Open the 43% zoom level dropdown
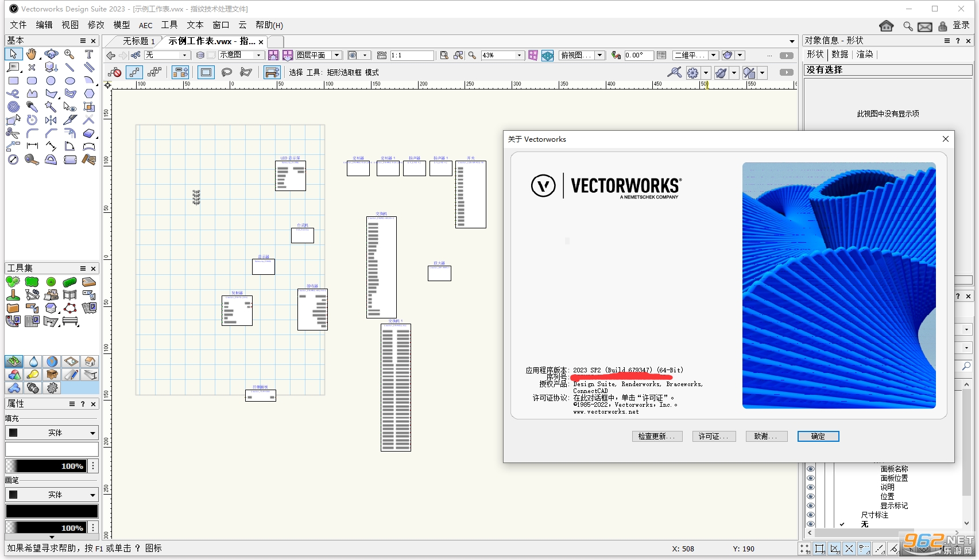The width and height of the screenshot is (979, 560). click(x=502, y=55)
